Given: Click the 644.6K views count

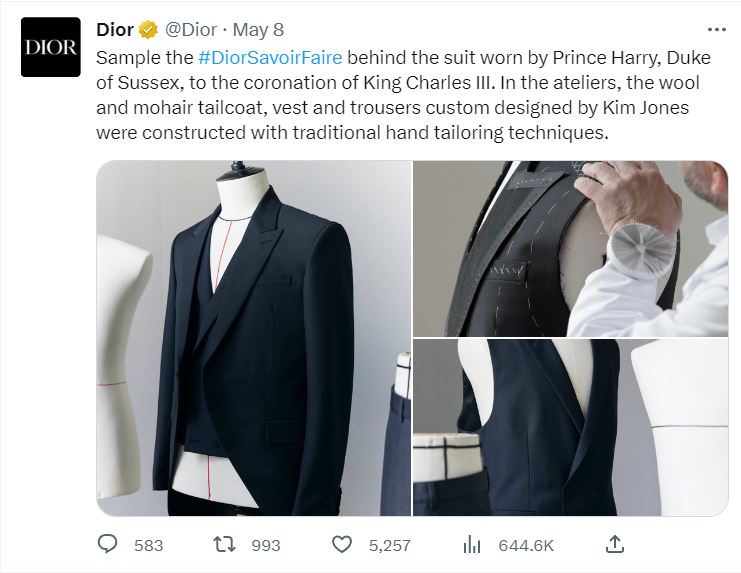Looking at the screenshot, I should [525, 545].
